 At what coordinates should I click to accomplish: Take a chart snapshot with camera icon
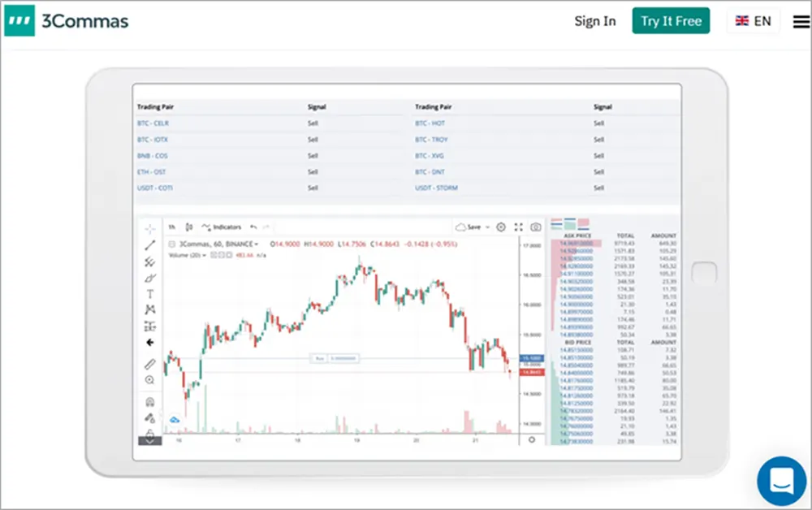pos(536,227)
